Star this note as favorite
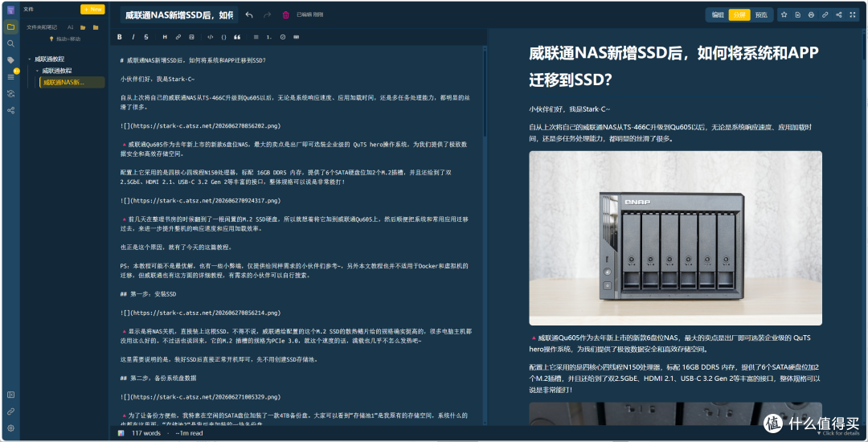 tap(784, 15)
